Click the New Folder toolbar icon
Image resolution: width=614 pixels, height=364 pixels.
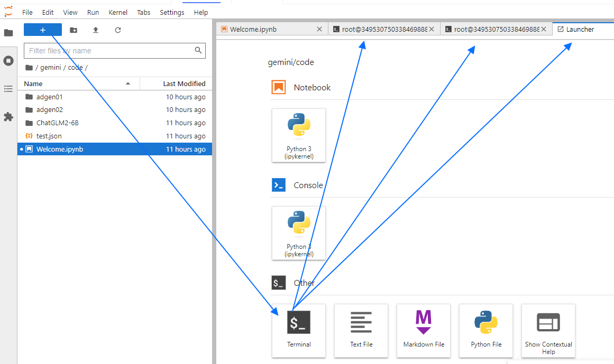[74, 30]
